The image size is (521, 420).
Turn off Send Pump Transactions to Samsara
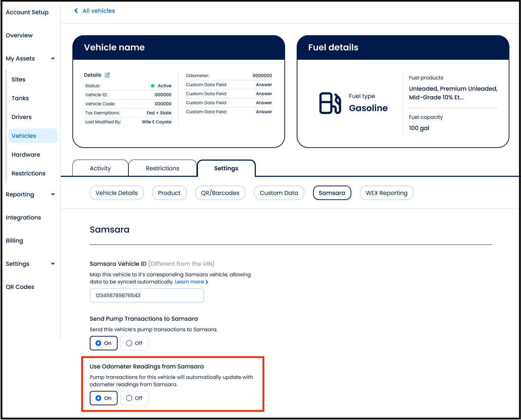(x=134, y=343)
